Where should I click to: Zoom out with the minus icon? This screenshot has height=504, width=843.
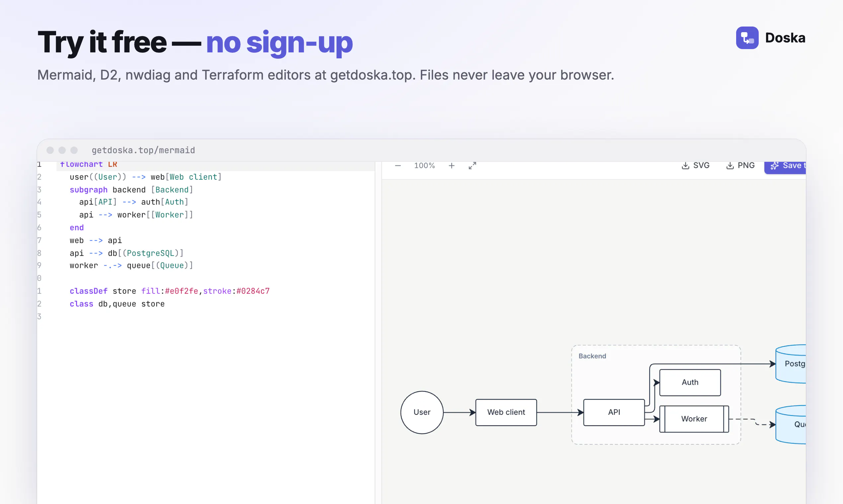click(398, 165)
